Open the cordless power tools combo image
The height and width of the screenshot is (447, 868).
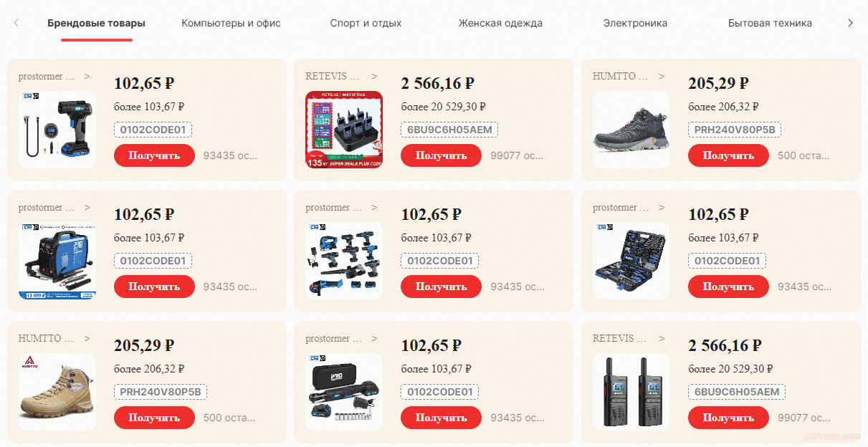344,261
